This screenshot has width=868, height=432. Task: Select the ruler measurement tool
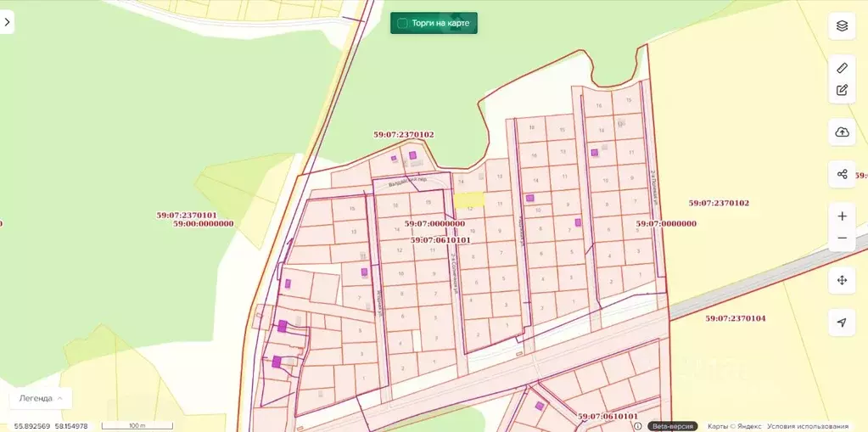coord(842,67)
